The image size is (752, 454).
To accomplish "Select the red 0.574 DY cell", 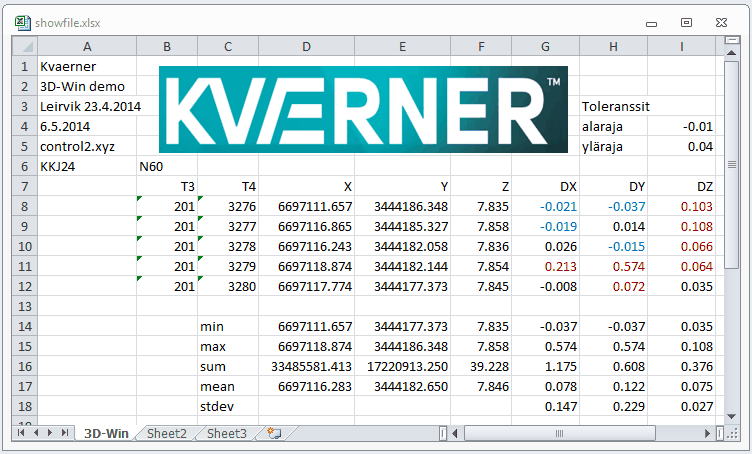I will pos(613,266).
